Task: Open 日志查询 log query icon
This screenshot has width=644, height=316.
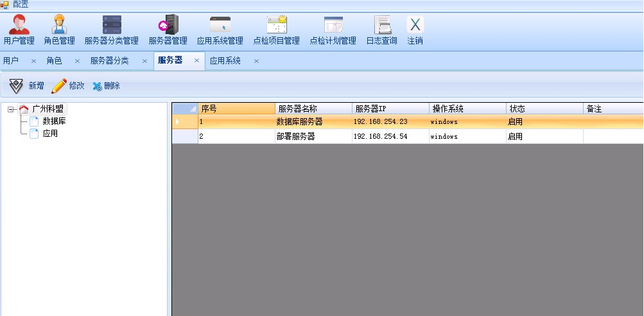Action: tap(383, 24)
